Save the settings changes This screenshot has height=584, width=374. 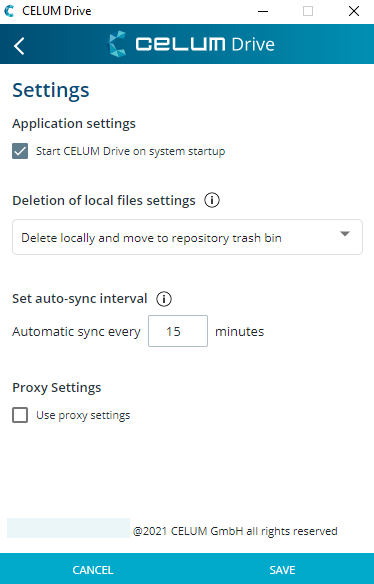[282, 570]
